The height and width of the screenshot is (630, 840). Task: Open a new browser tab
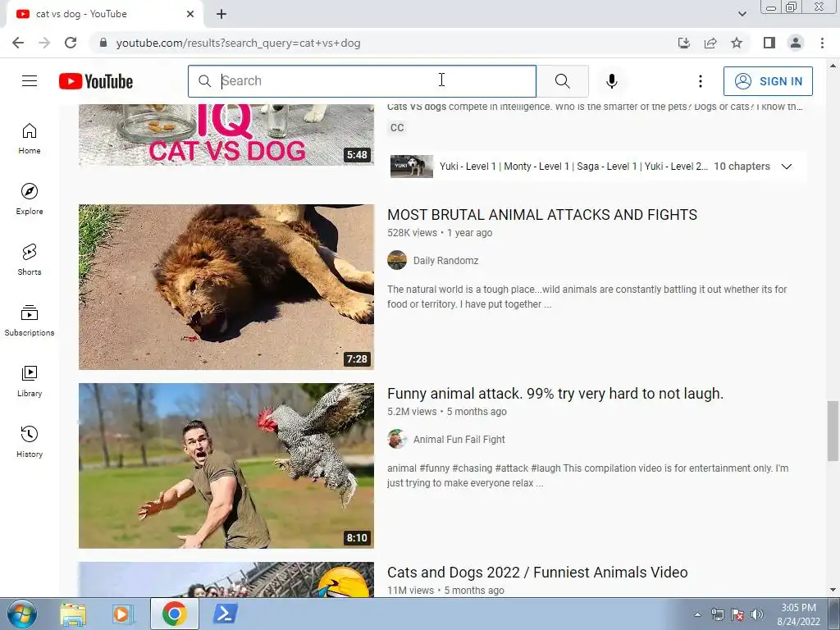click(x=221, y=14)
